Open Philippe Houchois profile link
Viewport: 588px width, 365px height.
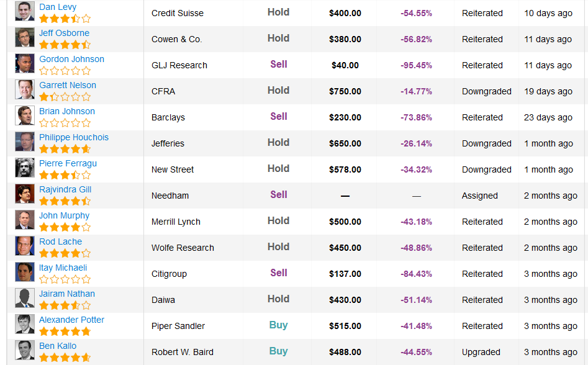point(74,138)
